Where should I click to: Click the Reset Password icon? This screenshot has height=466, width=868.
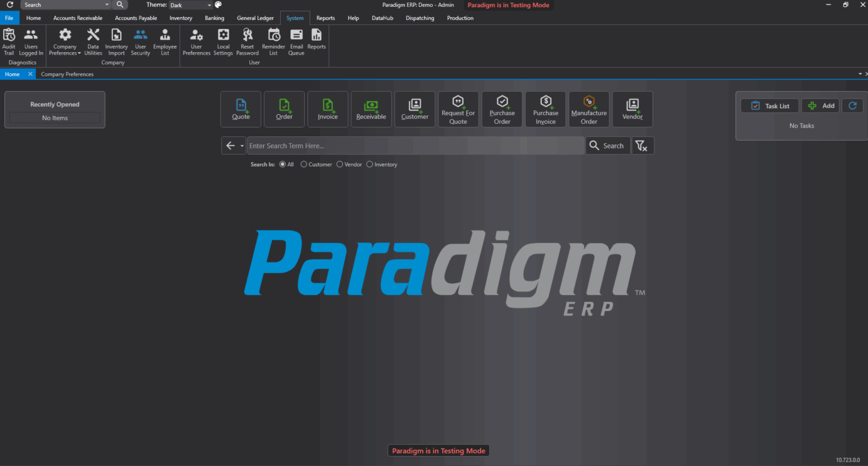click(247, 42)
